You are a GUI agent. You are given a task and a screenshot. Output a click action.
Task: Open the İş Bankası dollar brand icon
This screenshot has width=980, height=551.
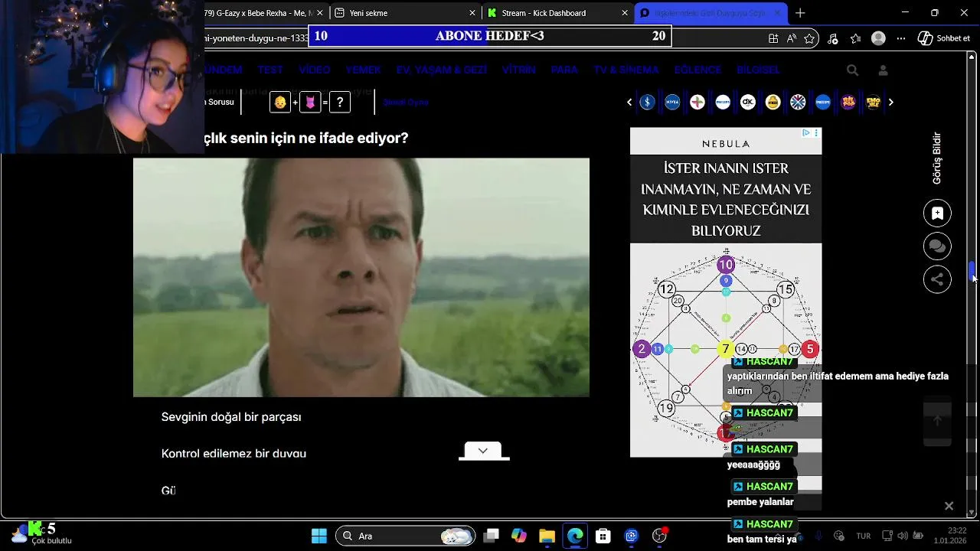tap(648, 102)
